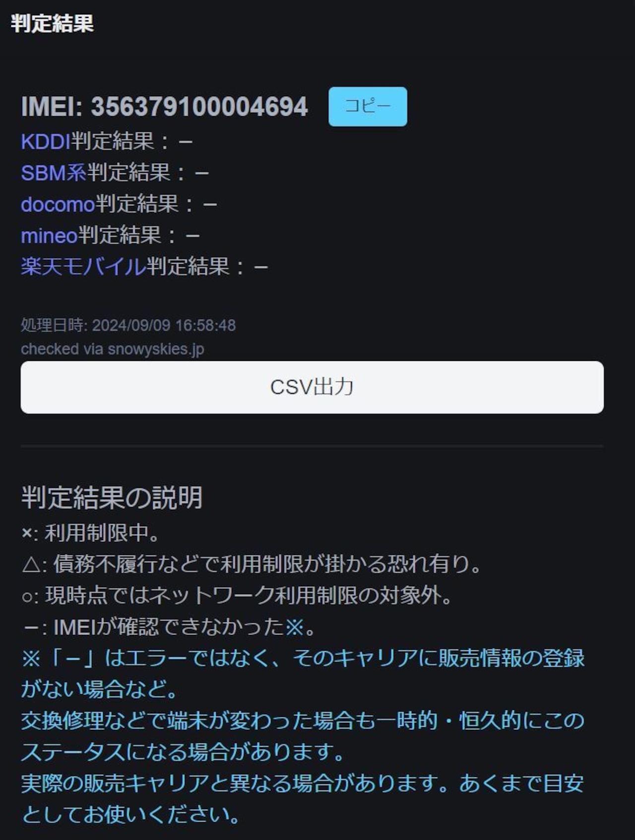Screen dimensions: 635x840
Task: Open the 楽天モバイル link
Action: [x=83, y=267]
